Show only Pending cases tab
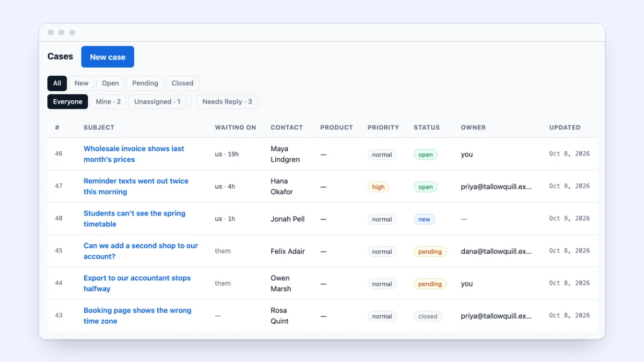The height and width of the screenshot is (362, 644). coord(145,83)
